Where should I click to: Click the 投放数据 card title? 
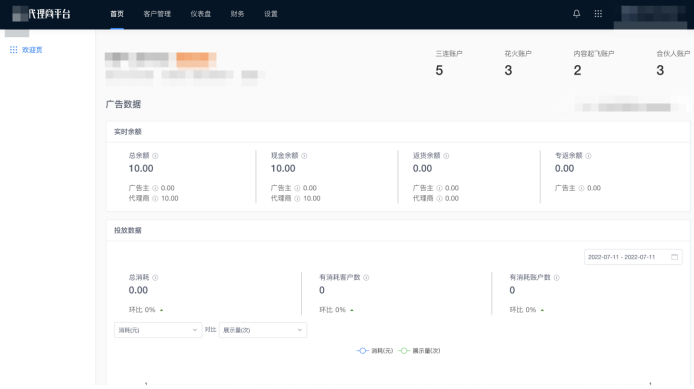pos(127,231)
